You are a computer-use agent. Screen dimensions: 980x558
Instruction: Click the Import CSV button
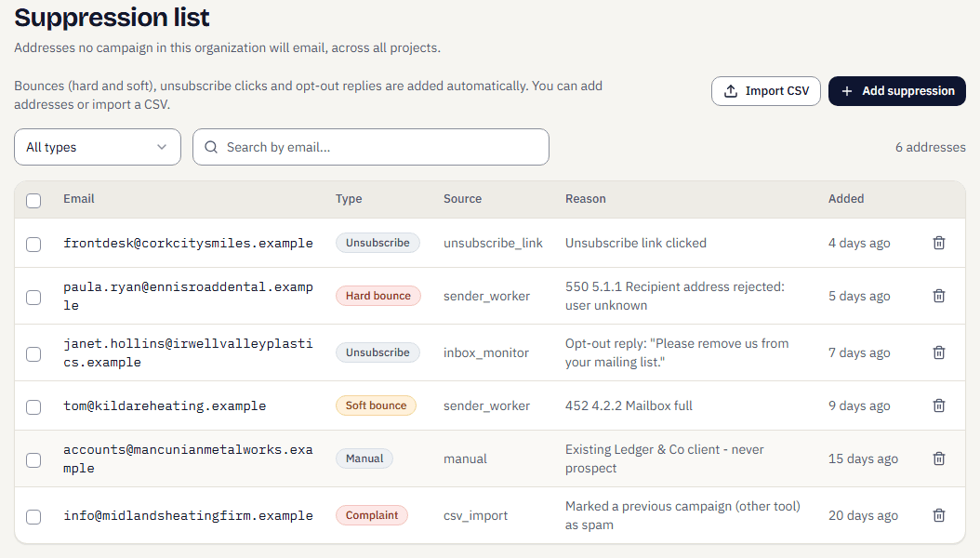(x=765, y=91)
